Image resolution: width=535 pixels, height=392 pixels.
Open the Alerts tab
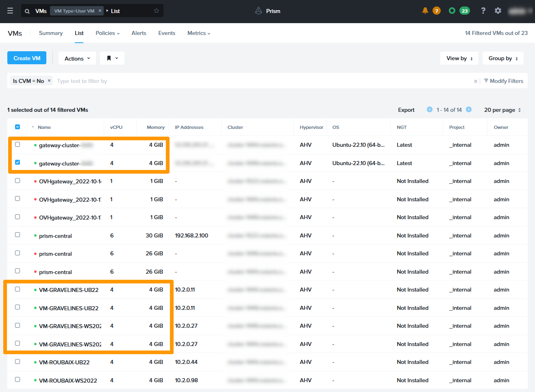click(139, 33)
